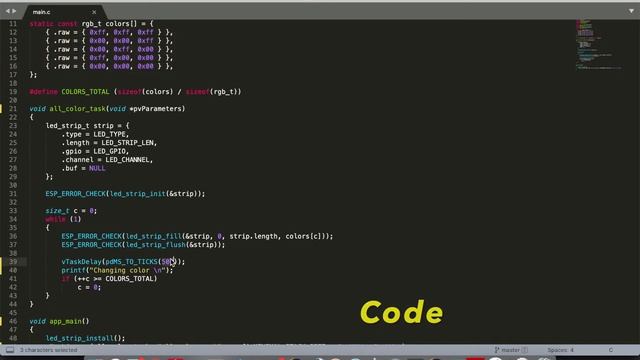Click the printf "Changing color" string

coord(127,270)
